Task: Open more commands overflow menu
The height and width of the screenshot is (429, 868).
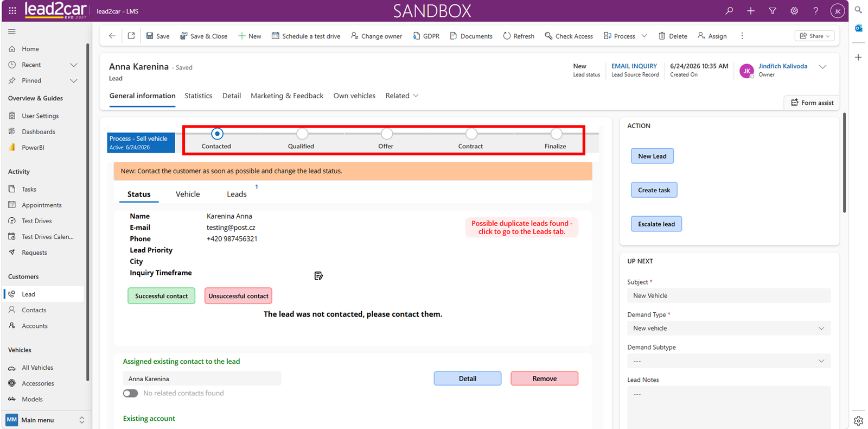Action: (x=742, y=36)
